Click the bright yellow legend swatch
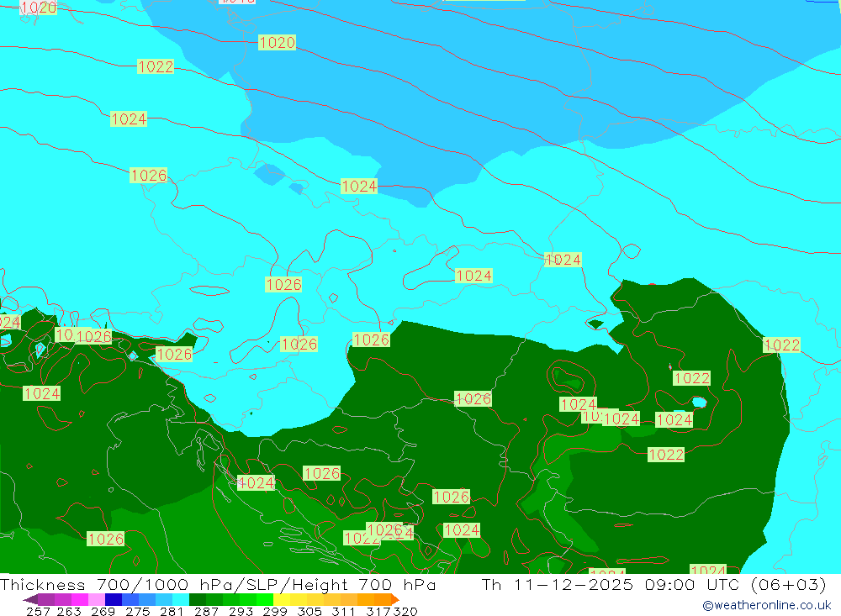Viewport: 841px width, 616px height. [x=282, y=599]
